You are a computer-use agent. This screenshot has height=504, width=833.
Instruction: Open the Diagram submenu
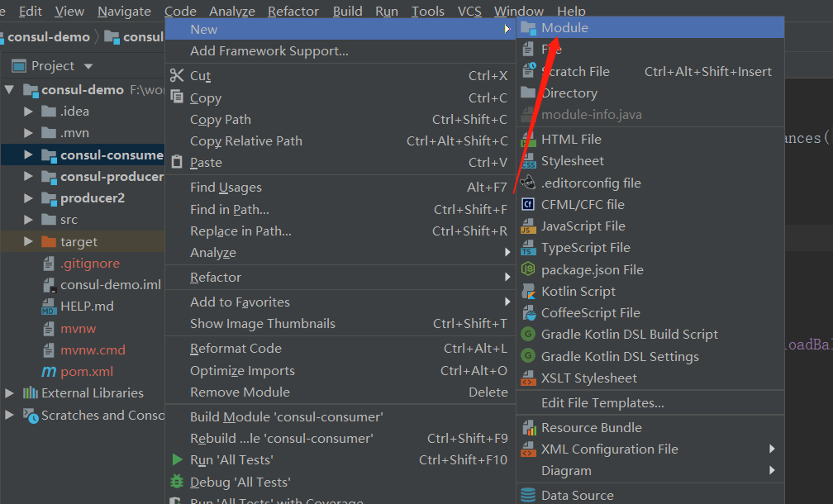tap(566, 471)
